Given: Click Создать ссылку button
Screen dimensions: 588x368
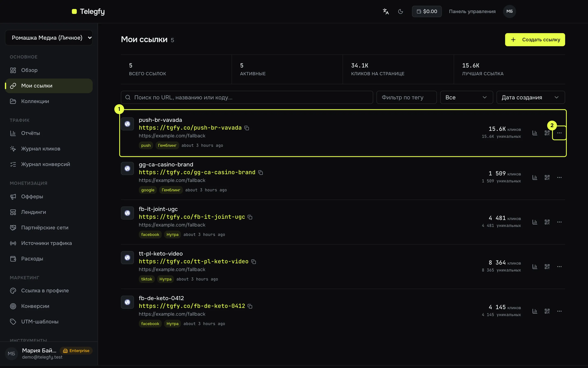Looking at the screenshot, I should coord(535,40).
